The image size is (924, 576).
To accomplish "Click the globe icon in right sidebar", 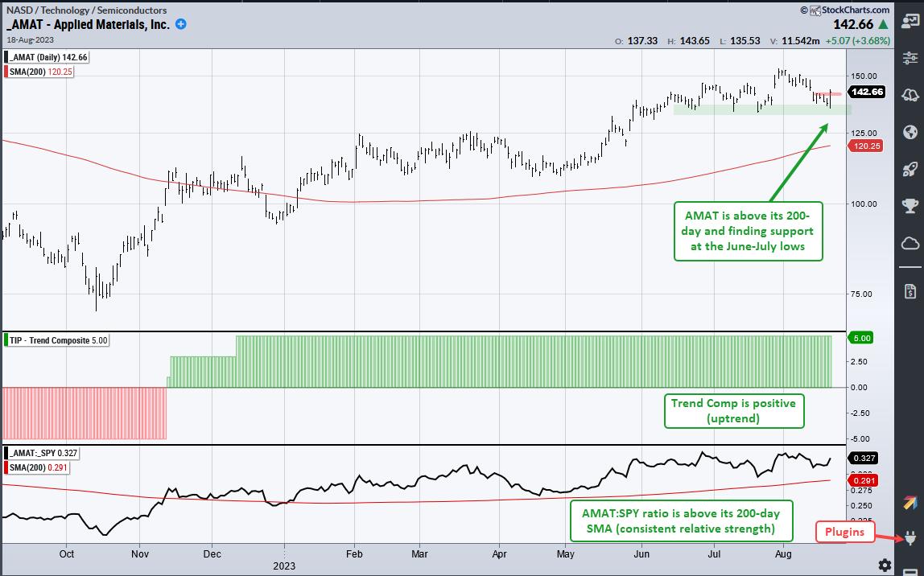I will (x=910, y=132).
